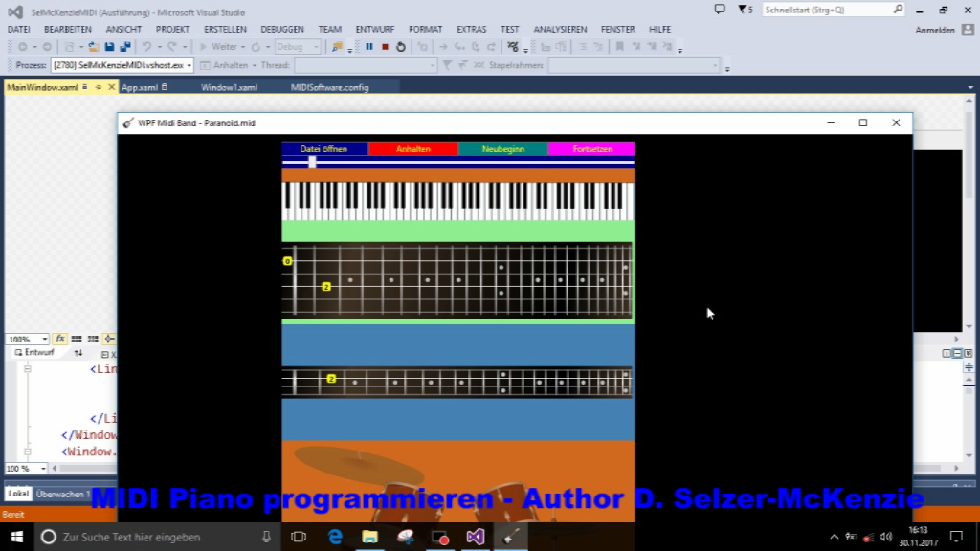Click the Open File folder icon
Viewport: 980px width, 551px height.
click(x=93, y=47)
